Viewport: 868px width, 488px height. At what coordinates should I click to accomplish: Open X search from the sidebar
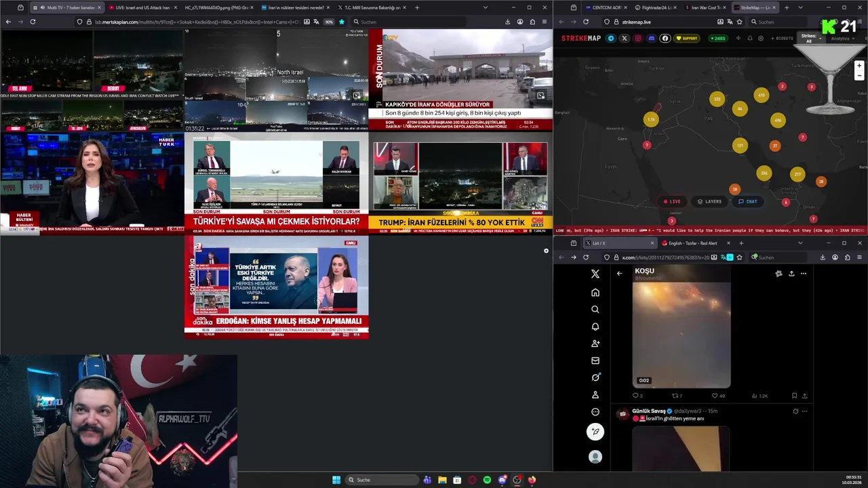[x=595, y=309]
